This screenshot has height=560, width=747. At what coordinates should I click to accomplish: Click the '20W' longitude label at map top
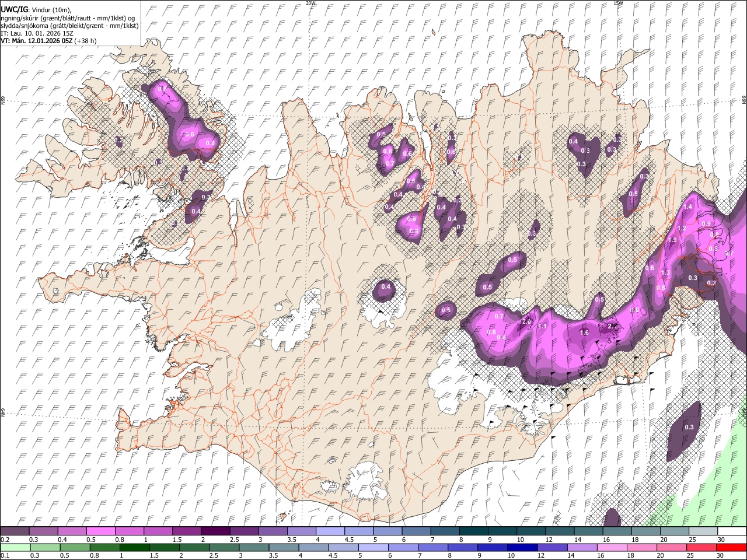[x=310, y=3]
